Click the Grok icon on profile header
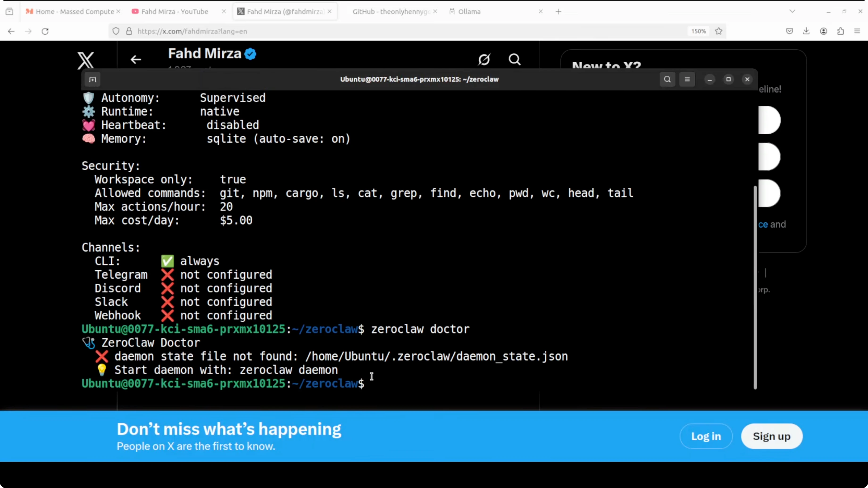The width and height of the screenshot is (868, 488). coord(484,60)
